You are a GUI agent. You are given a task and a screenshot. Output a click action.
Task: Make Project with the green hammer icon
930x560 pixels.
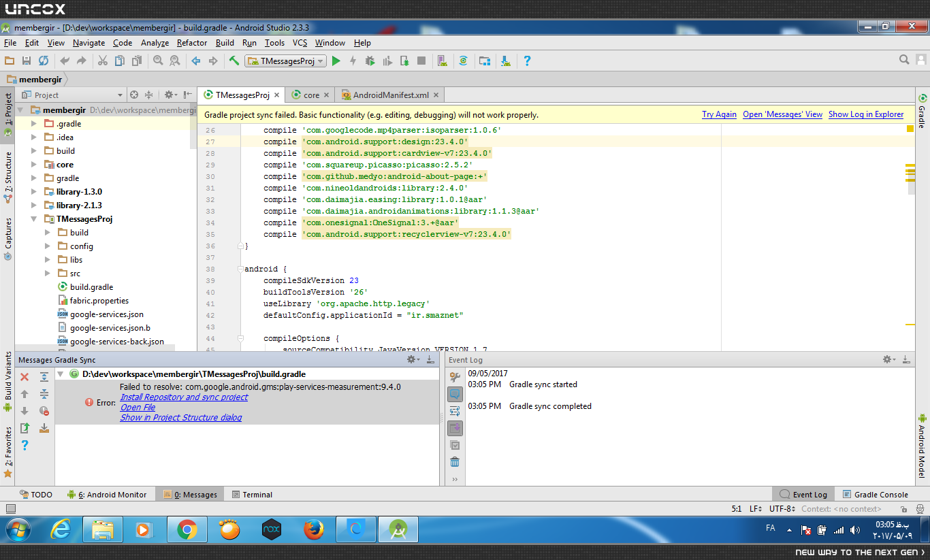234,61
